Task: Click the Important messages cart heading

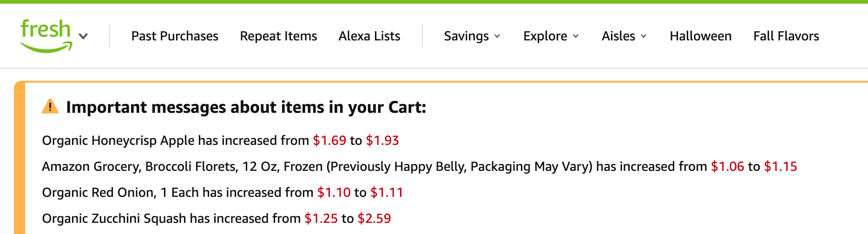Action: coord(246,107)
